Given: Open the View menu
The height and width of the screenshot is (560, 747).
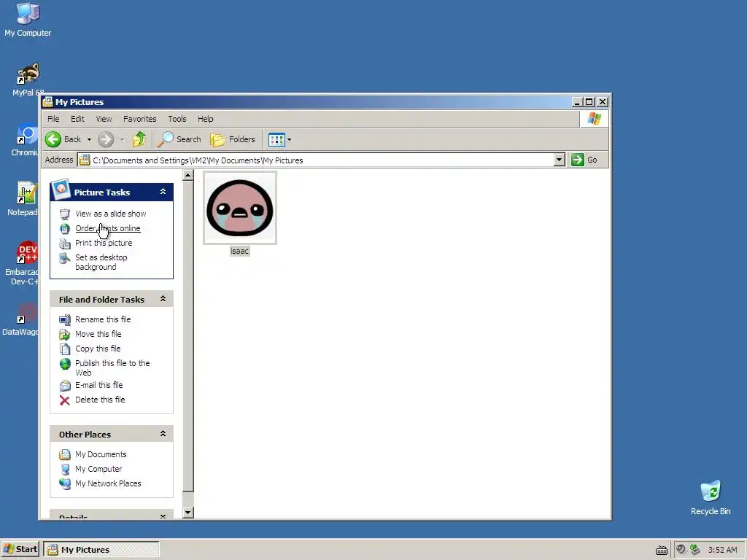Looking at the screenshot, I should point(104,119).
